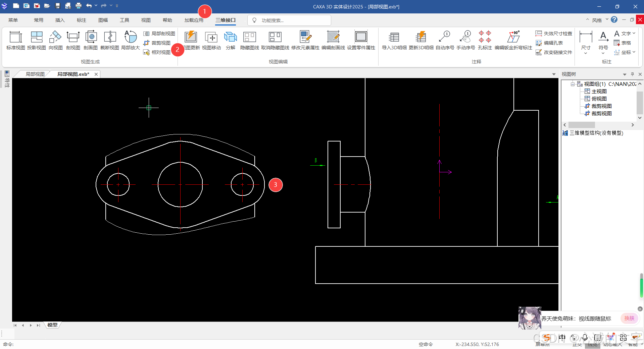This screenshot has width=644, height=349.
Task: Switch to the 图幅 ribbon tab
Action: point(103,20)
